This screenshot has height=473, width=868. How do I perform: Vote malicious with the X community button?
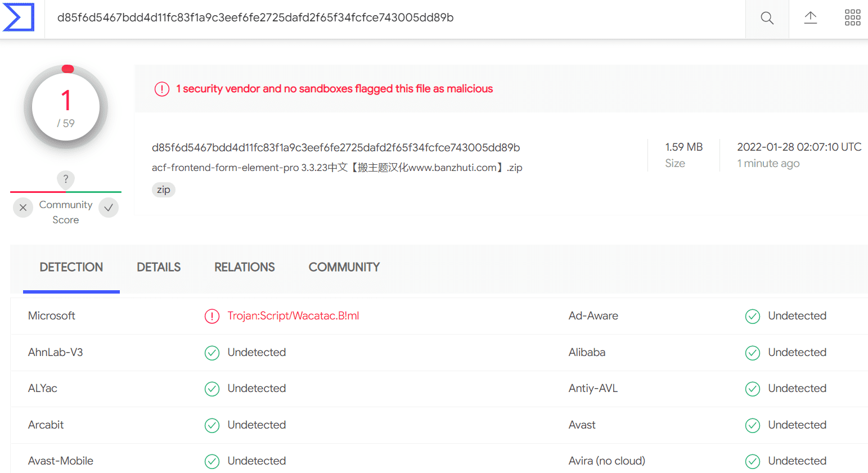pos(23,208)
